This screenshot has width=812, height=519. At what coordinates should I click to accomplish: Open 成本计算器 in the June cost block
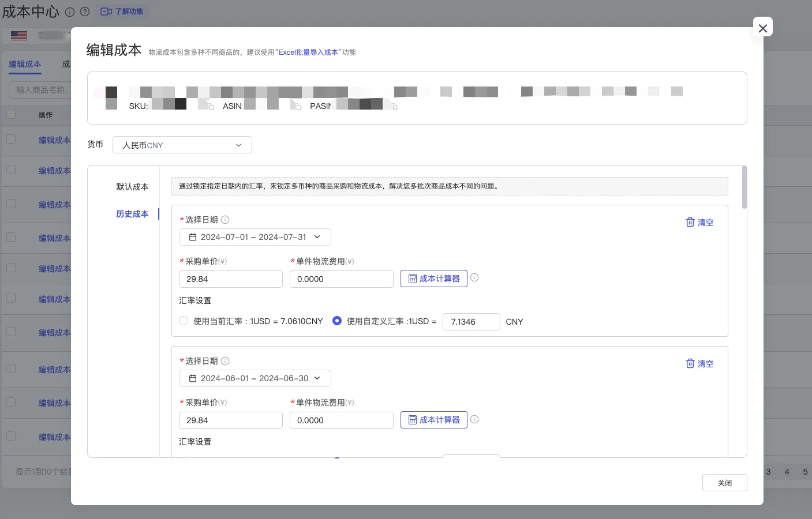click(x=434, y=420)
